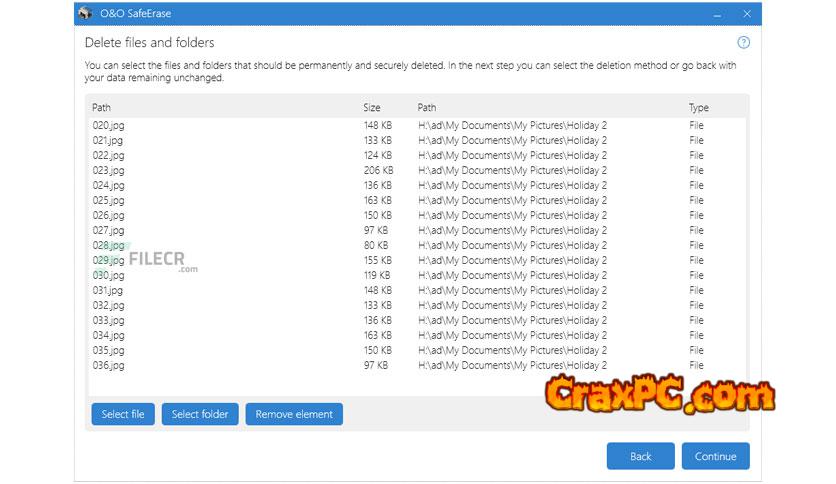Click the 124 KB size cell

[378, 155]
